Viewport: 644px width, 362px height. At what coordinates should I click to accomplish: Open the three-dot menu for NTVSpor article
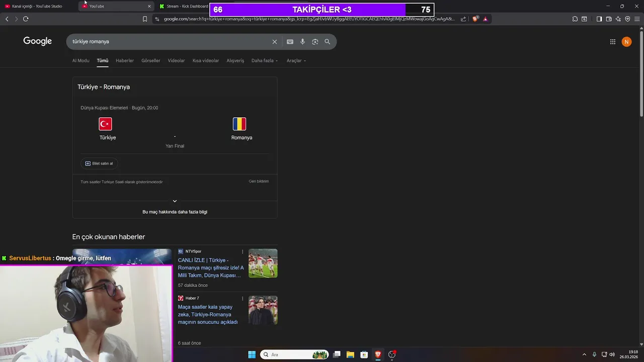coord(243,251)
